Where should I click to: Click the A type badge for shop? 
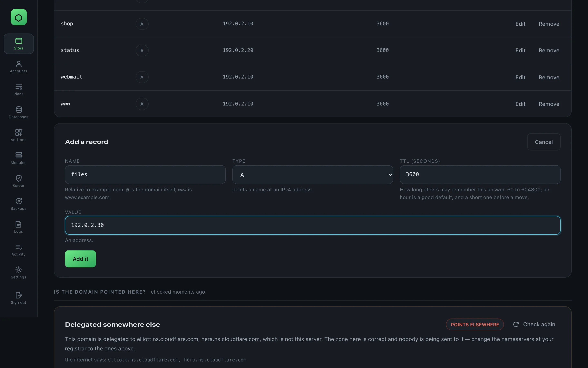(142, 24)
